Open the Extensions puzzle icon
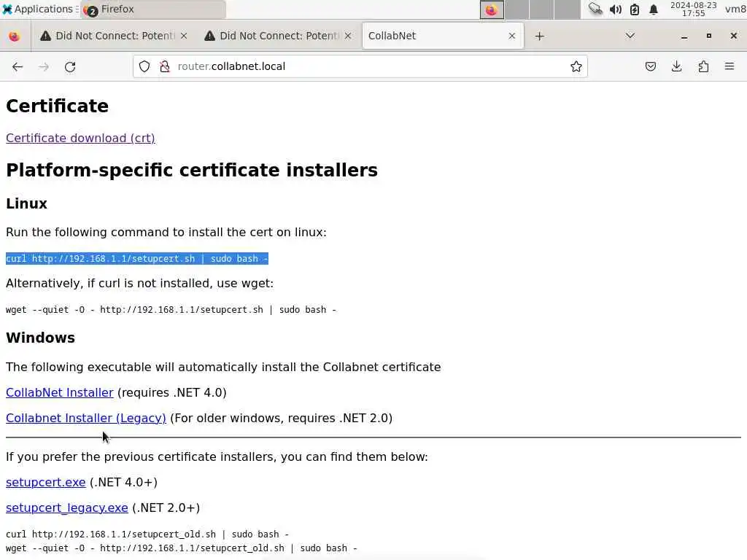The width and height of the screenshot is (747, 560). coord(703,66)
